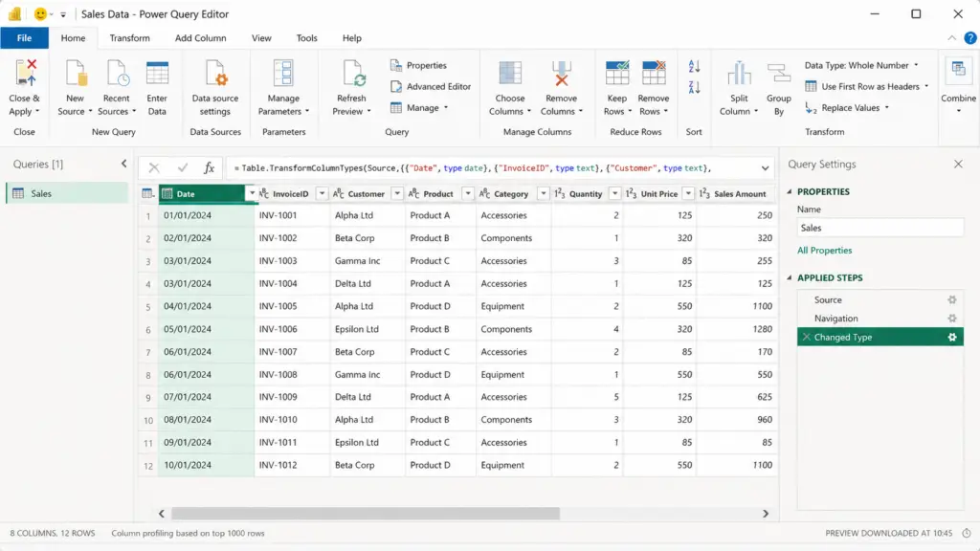The height and width of the screenshot is (551, 980).
Task: Click the scroll right arrow under the table
Action: tap(766, 514)
